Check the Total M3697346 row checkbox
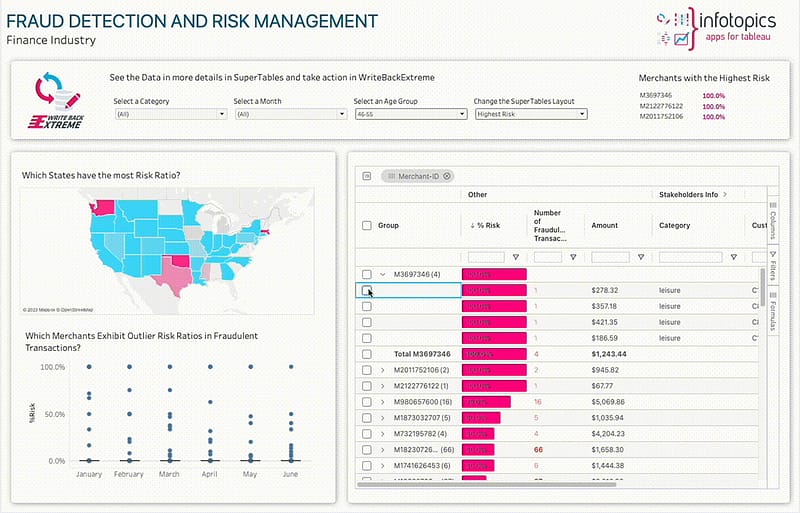Screen dimensions: 800x513 367,354
